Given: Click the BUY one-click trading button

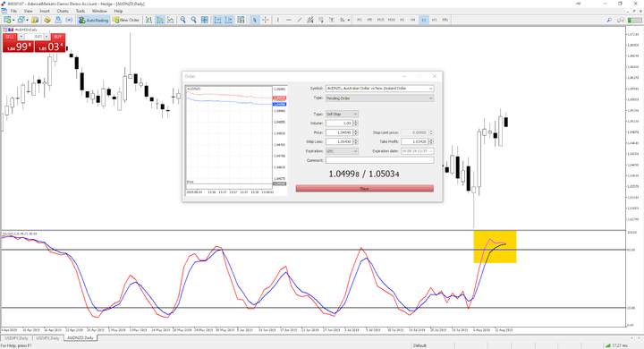Looking at the screenshot, I should 57,37.
